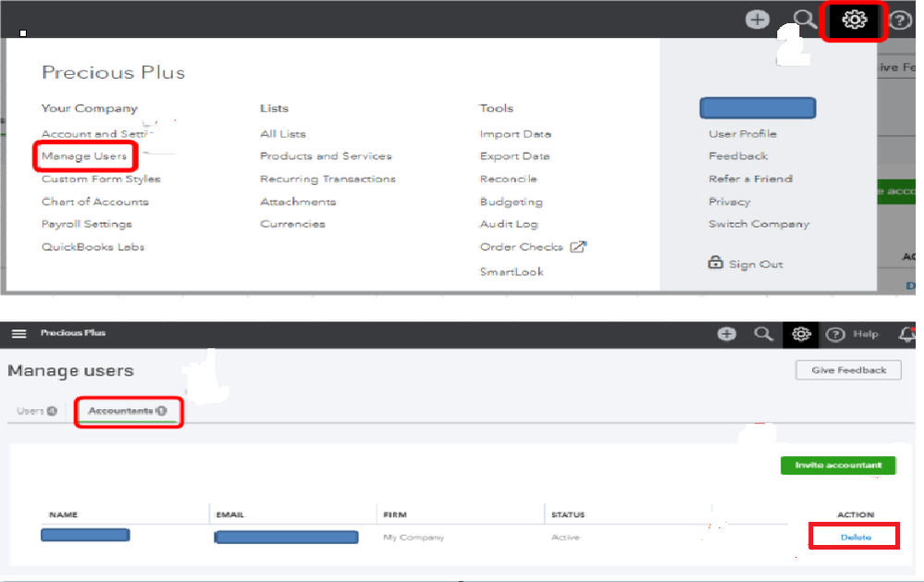This screenshot has width=924, height=582.
Task: Select Import Data tool
Action: (515, 134)
